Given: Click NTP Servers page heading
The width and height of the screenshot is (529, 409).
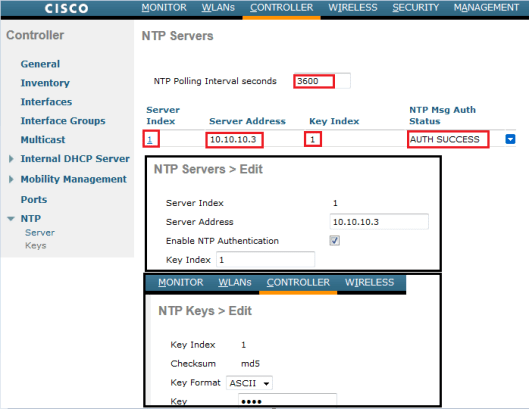Looking at the screenshot, I should 177,36.
